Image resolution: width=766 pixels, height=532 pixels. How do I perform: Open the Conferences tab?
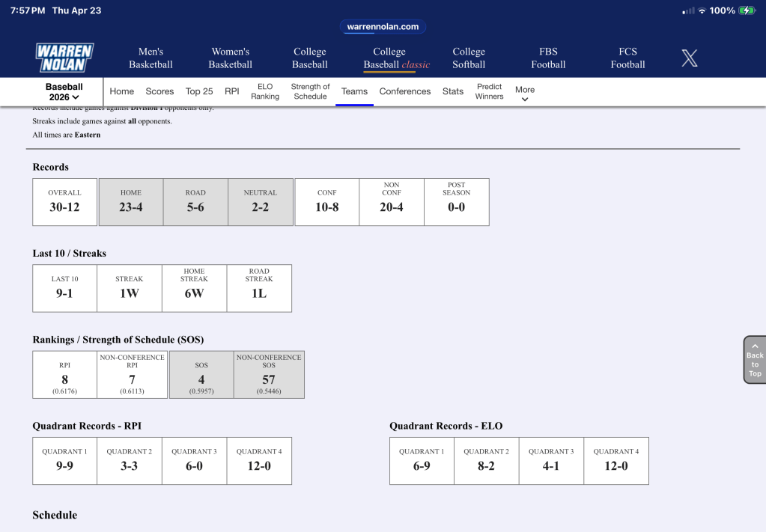tap(404, 91)
